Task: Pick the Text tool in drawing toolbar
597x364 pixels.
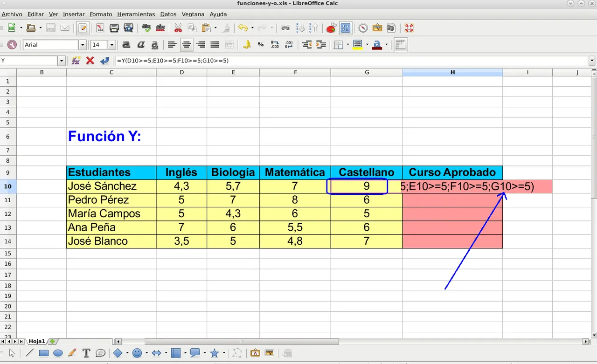Action: coord(86,353)
